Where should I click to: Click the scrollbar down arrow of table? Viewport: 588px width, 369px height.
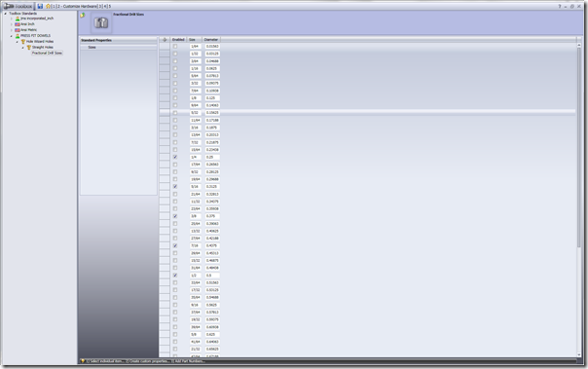point(579,354)
